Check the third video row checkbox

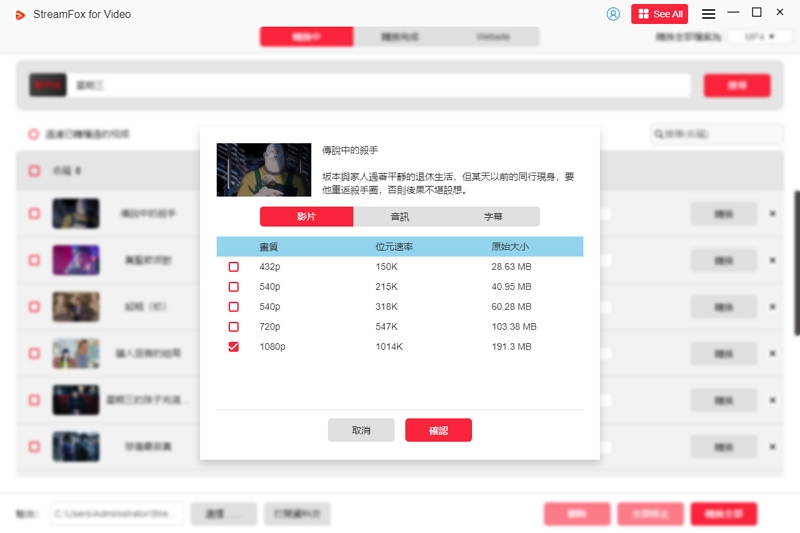pos(34,307)
